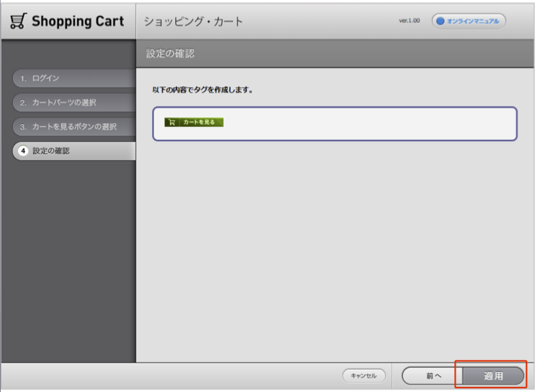Select step 2 カートパーツの選択
This screenshot has width=535, height=392.
[x=74, y=102]
